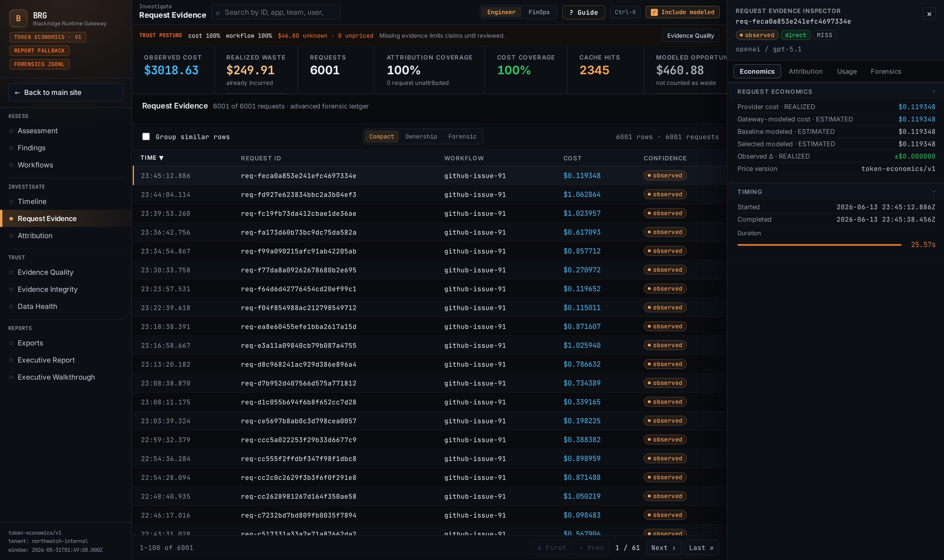Click the BRG logo badge icon

(x=18, y=18)
